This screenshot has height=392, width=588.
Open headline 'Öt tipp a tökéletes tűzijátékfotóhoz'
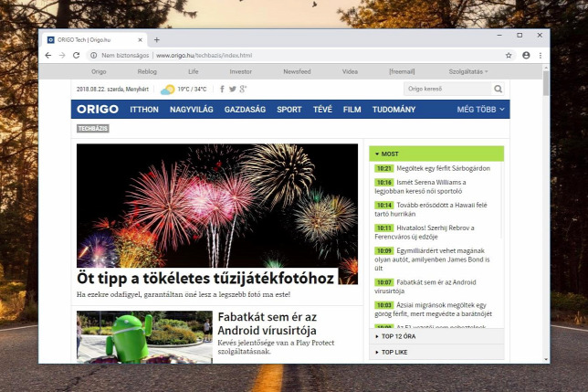[205, 279]
